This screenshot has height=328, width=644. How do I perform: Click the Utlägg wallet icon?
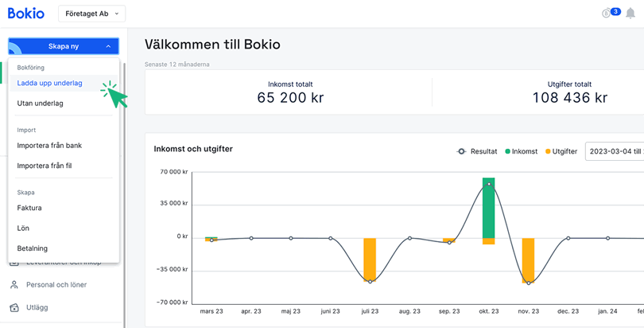(x=14, y=307)
